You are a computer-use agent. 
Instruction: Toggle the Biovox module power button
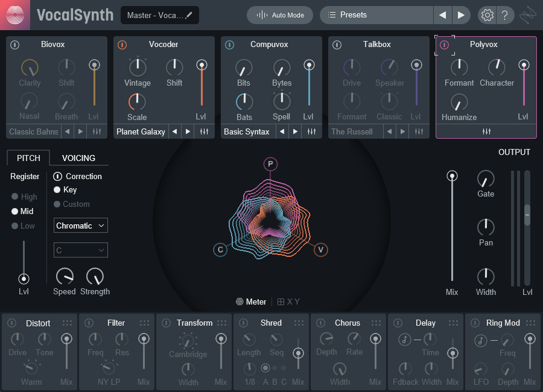tap(15, 45)
